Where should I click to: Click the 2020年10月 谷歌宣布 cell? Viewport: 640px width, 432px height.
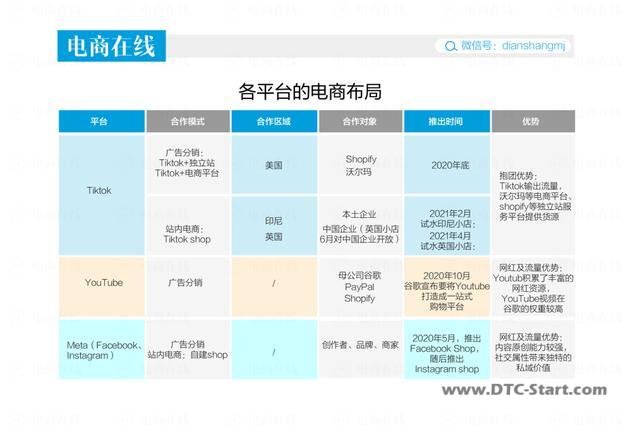[447, 287]
